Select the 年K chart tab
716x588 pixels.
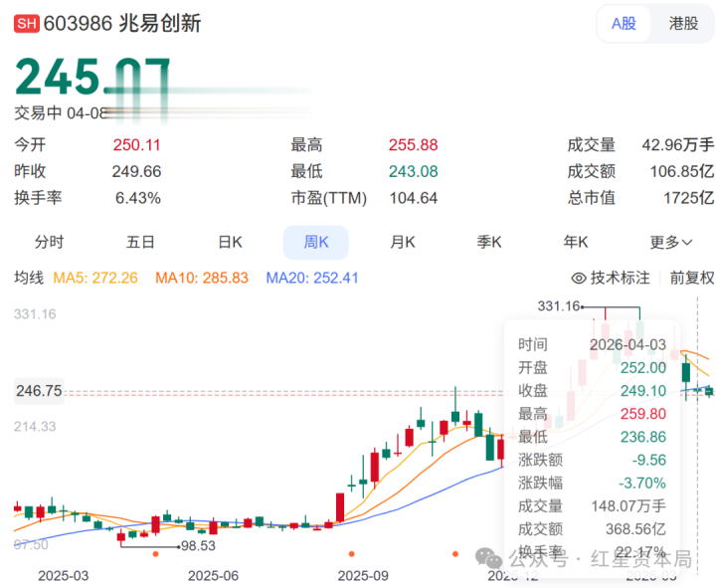pos(576,242)
